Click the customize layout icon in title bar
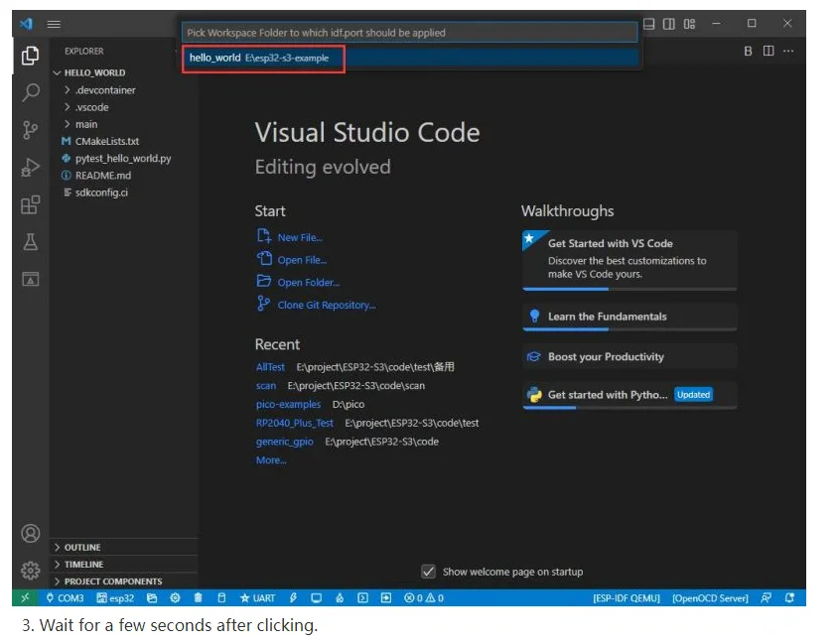838x644 pixels. (x=689, y=24)
